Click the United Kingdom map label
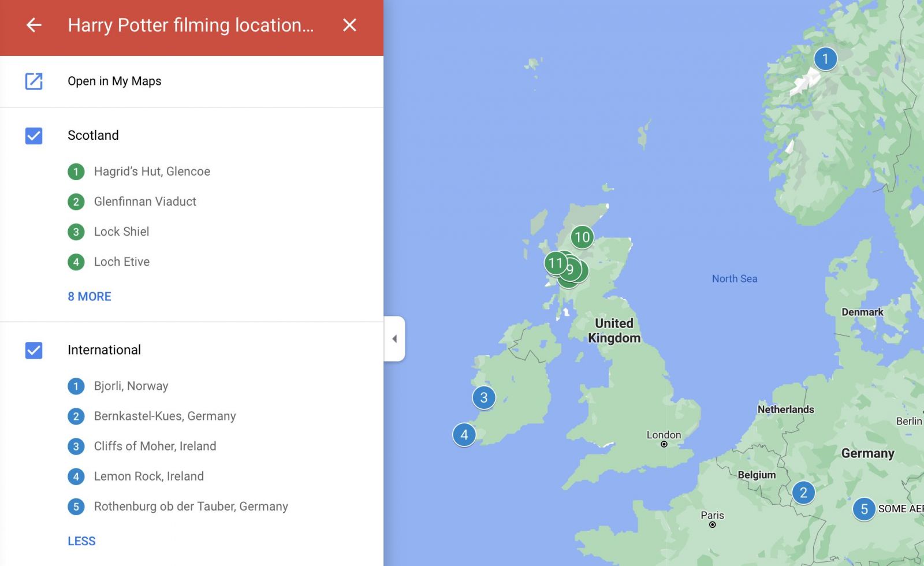The image size is (924, 566). [x=614, y=330]
